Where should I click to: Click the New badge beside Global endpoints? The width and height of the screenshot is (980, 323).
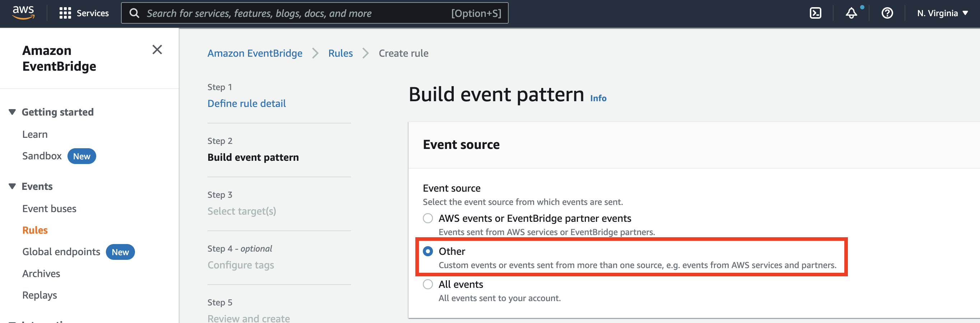point(120,252)
